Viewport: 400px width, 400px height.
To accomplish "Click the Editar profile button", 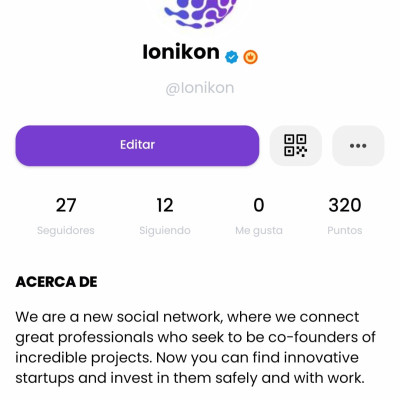I will tap(137, 146).
